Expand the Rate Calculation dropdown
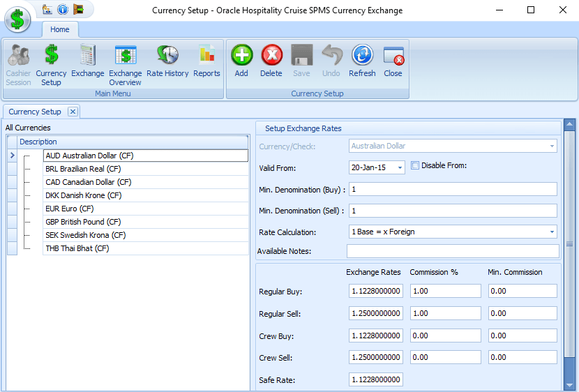This screenshot has width=579, height=392. click(552, 232)
